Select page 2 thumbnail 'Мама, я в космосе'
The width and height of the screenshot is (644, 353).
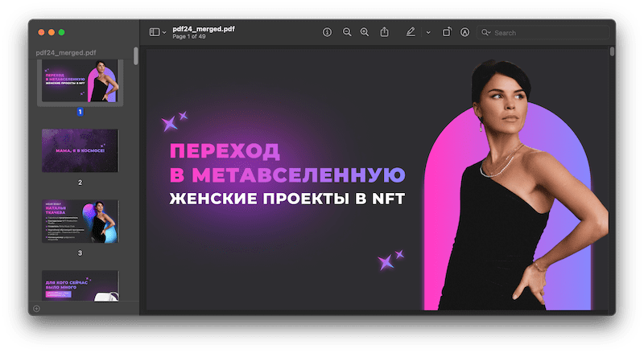click(x=80, y=150)
